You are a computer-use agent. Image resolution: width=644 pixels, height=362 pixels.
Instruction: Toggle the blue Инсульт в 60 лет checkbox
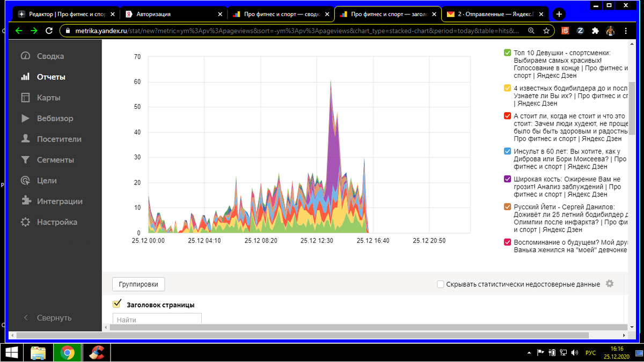507,151
